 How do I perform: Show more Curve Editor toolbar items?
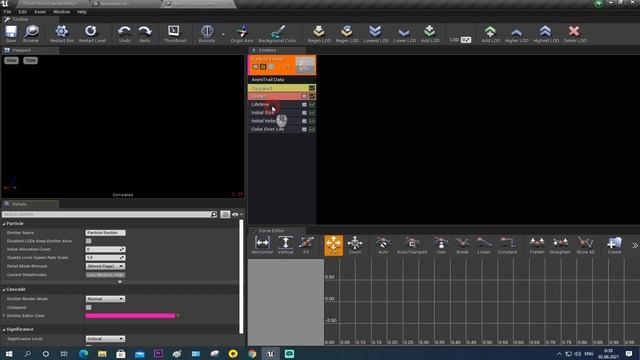635,245
